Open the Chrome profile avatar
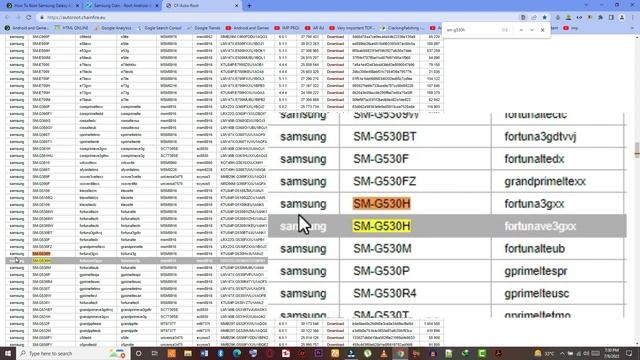The height and width of the screenshot is (360, 640). tap(622, 18)
